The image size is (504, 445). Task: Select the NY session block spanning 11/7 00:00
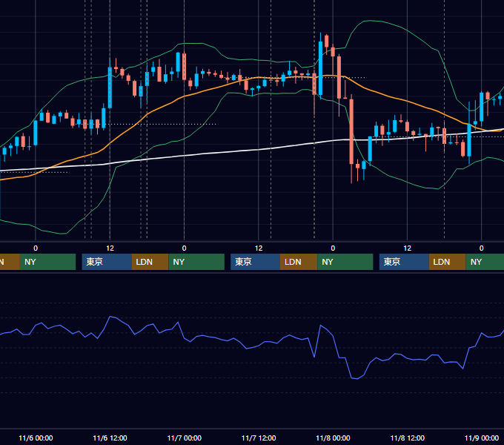(196, 262)
